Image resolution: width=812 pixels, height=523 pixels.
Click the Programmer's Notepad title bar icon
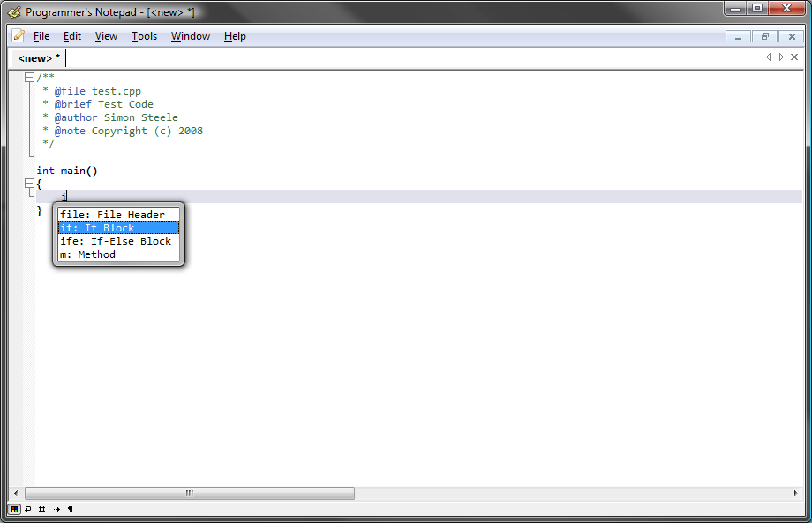(x=14, y=11)
